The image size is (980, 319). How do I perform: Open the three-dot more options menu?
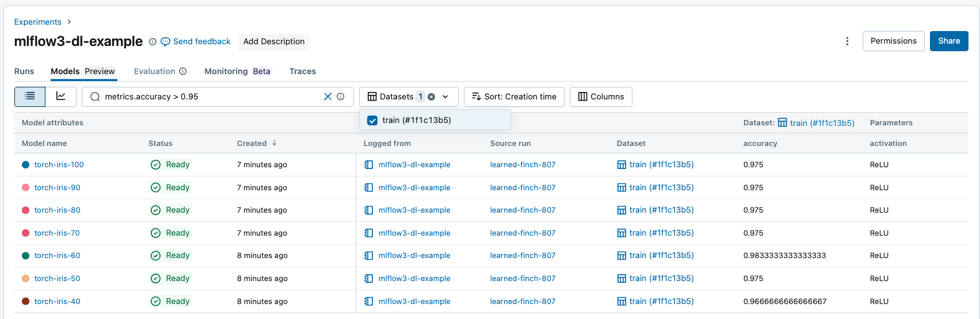pyautogui.click(x=847, y=41)
